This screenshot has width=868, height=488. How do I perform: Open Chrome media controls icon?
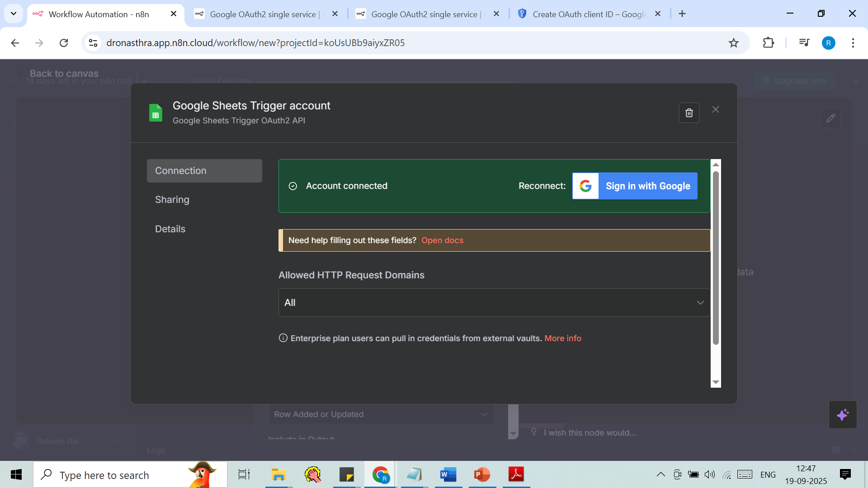click(804, 42)
